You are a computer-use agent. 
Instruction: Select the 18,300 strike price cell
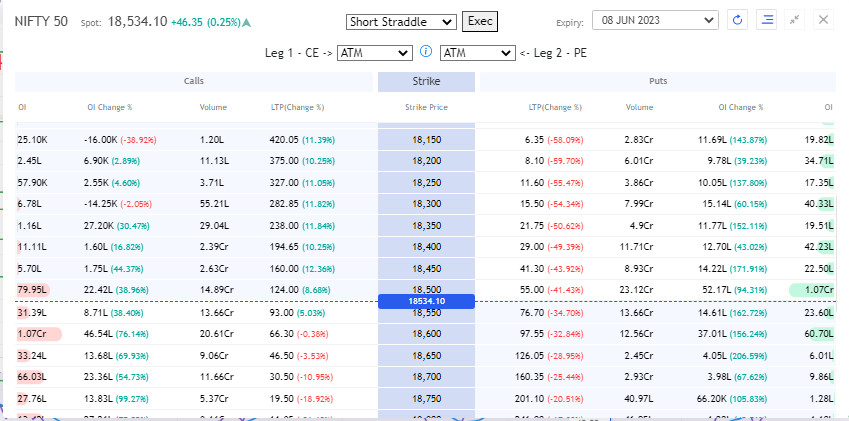coord(426,204)
